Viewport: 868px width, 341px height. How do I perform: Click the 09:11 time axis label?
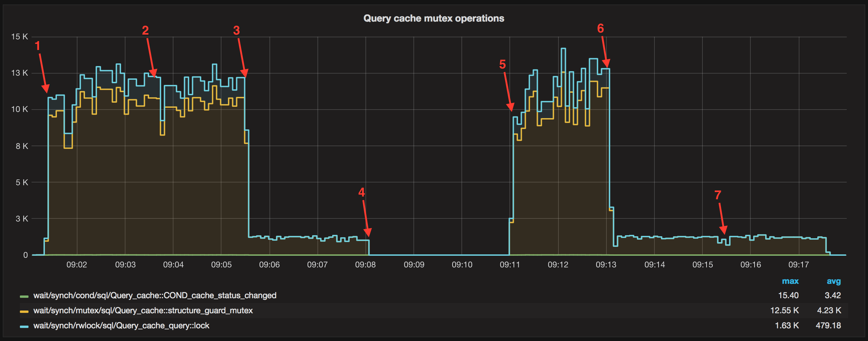[510, 265]
